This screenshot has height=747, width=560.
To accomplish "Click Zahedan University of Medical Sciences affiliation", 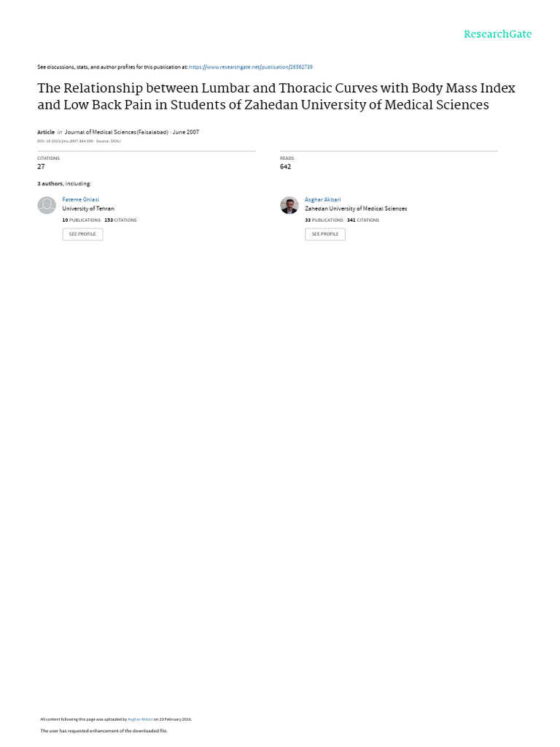I will 356,209.
